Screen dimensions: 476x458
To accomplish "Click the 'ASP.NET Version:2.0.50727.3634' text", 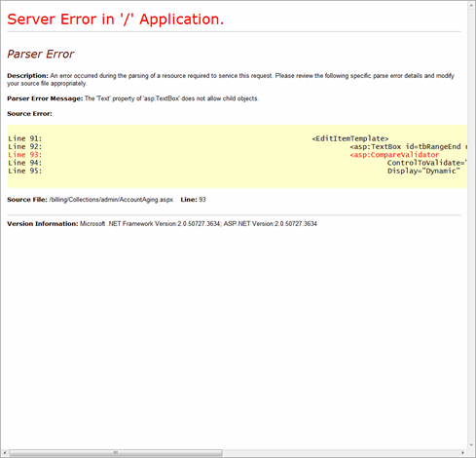I will [270, 224].
